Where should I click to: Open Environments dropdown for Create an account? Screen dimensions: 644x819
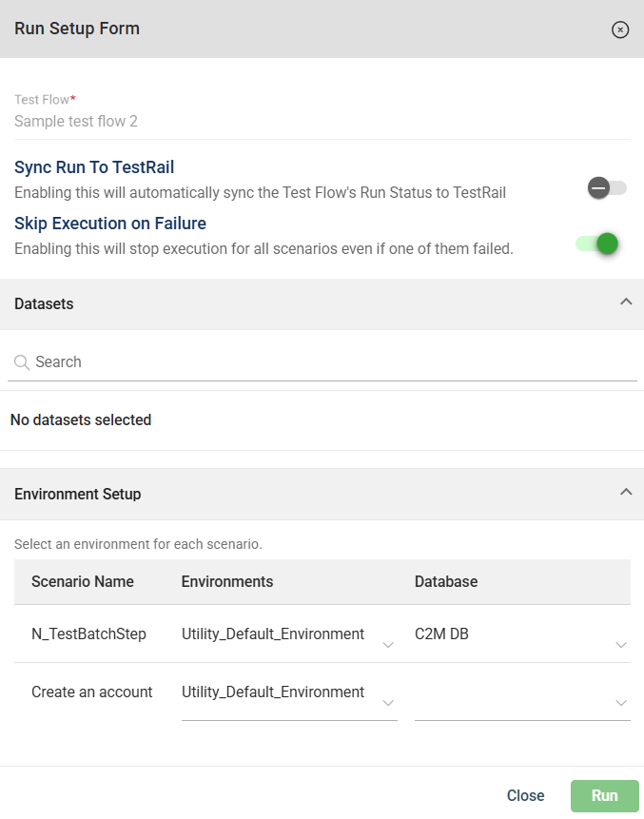click(288, 694)
